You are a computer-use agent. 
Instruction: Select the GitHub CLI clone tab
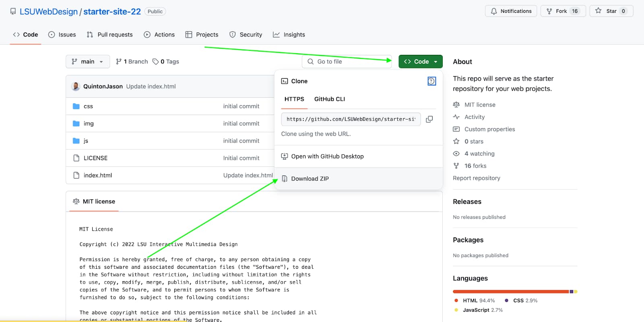[x=330, y=99]
